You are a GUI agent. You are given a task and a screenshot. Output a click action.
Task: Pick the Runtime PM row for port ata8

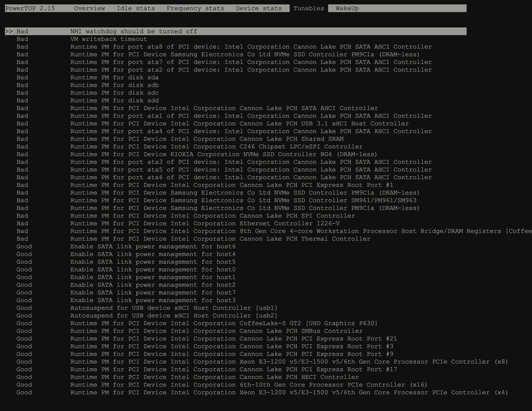tap(224, 47)
